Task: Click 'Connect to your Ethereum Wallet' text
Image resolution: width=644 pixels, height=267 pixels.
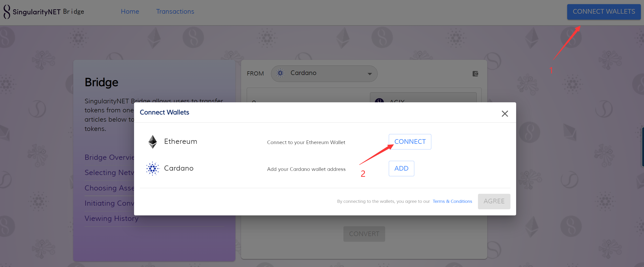Action: [306, 142]
